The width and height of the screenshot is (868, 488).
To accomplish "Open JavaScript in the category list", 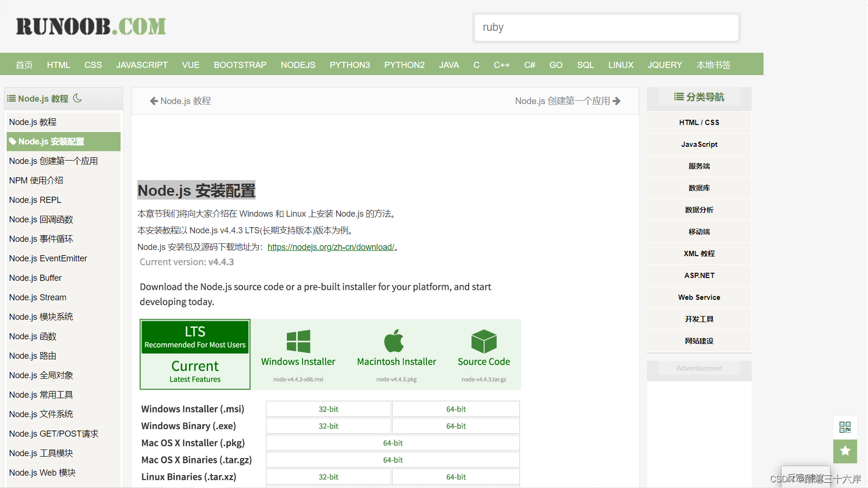I will coord(699,144).
